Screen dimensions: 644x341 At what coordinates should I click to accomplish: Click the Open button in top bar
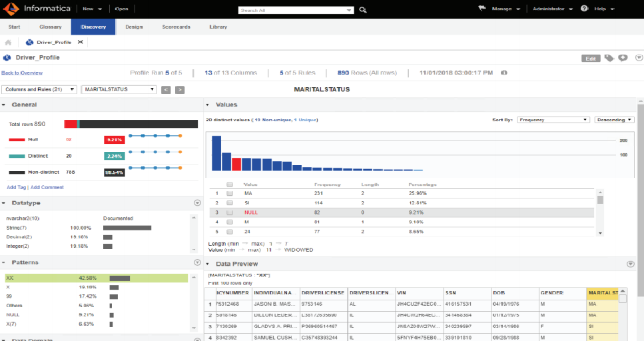pyautogui.click(x=121, y=9)
